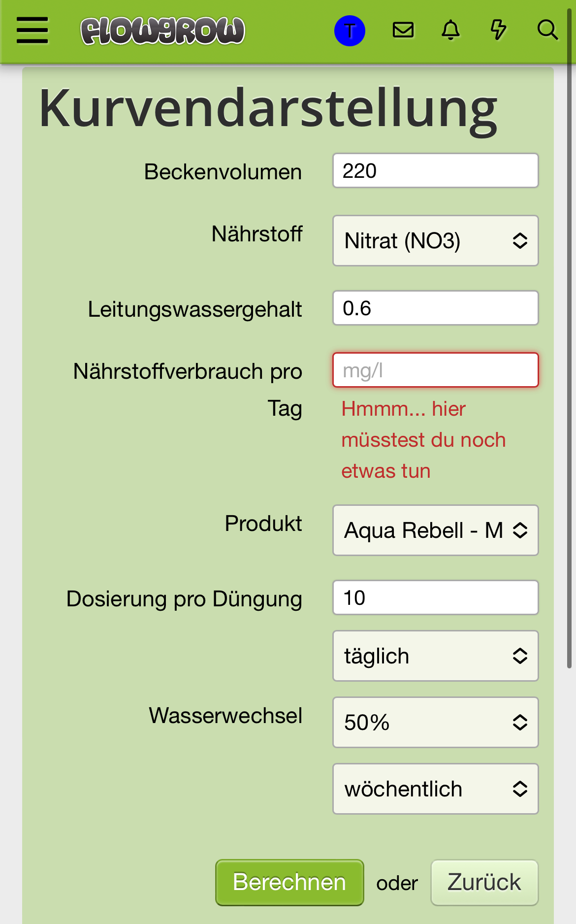
Task: Click the Zurück button
Action: tap(484, 883)
